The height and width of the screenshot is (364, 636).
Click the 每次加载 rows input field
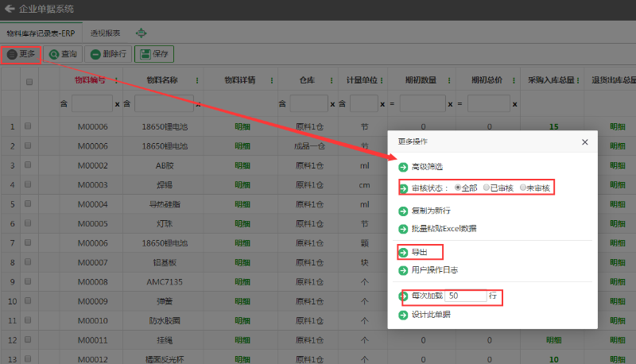(x=465, y=296)
